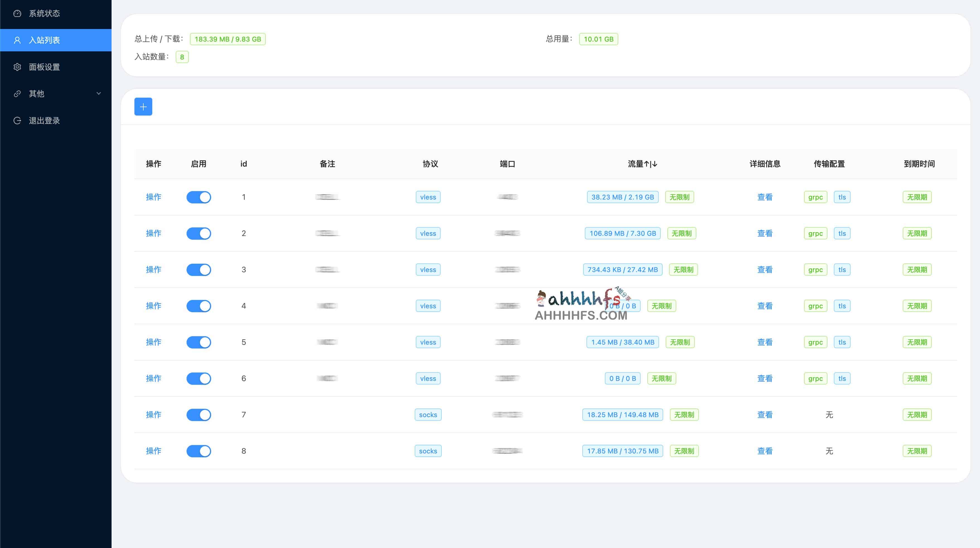Click the dashboard icon next to 系统状态

17,13
